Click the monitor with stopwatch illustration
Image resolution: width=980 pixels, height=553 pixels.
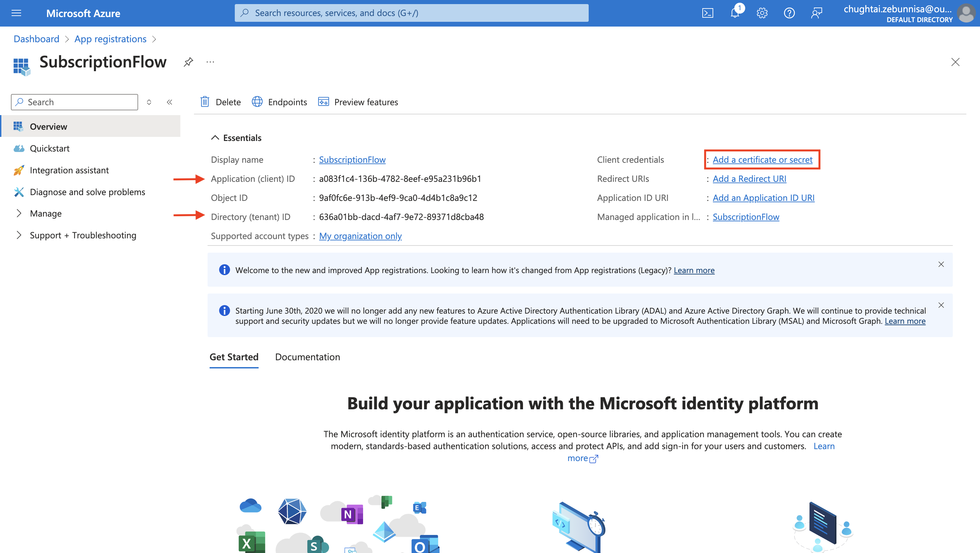578,527
